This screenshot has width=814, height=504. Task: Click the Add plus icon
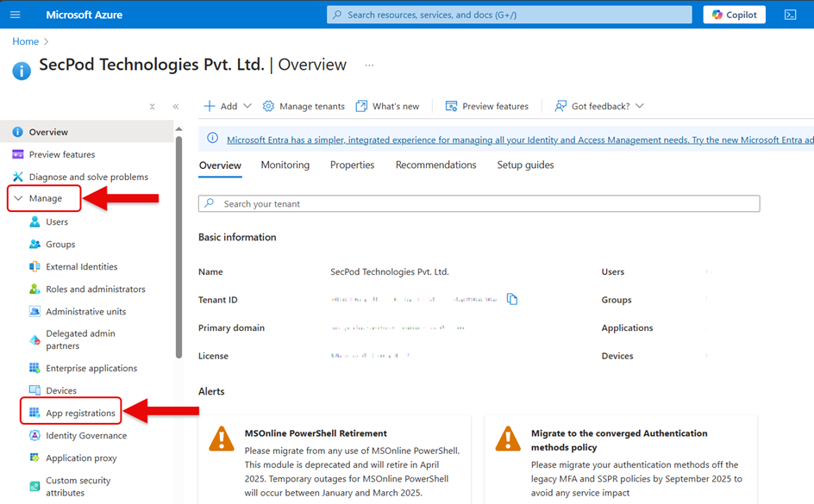click(x=210, y=106)
